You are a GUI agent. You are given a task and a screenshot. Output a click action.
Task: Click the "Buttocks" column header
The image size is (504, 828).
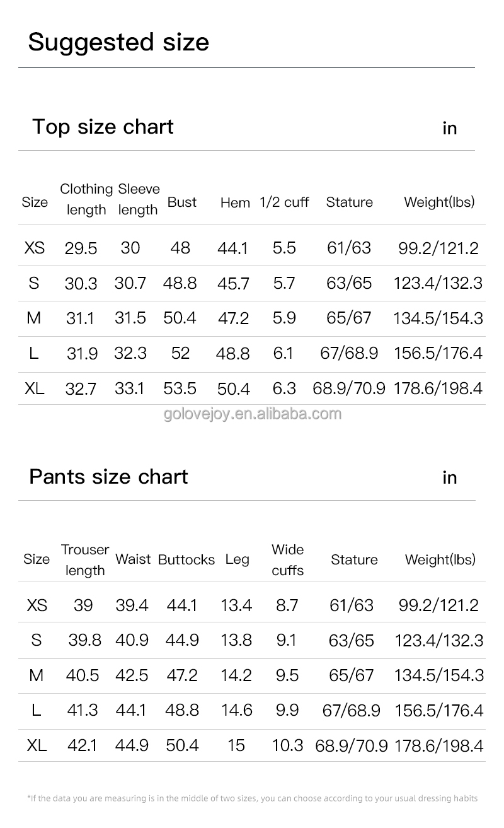coord(186,559)
